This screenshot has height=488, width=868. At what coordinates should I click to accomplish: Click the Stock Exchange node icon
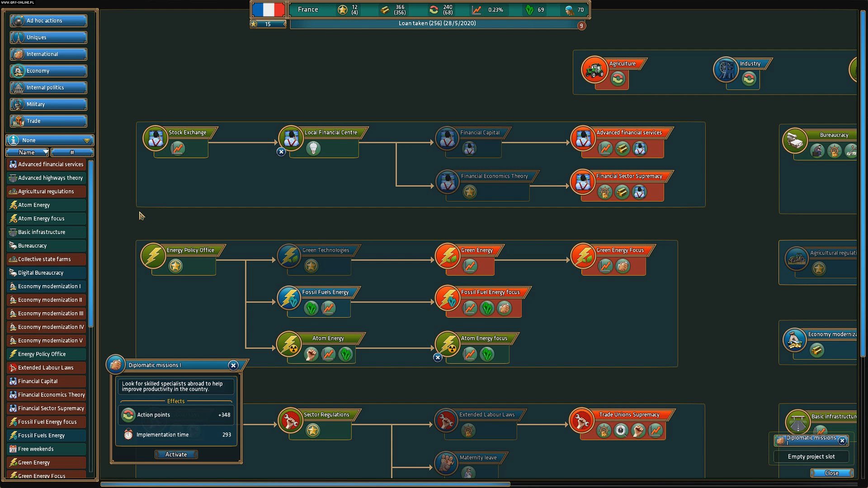[156, 138]
